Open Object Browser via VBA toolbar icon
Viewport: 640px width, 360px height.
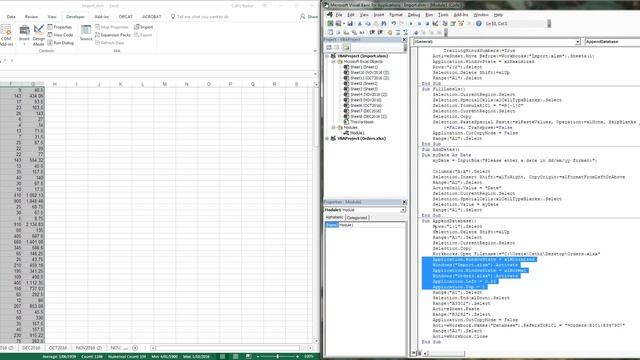[x=461, y=24]
